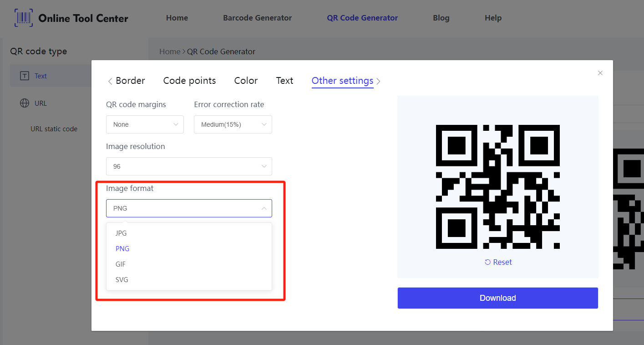The width and height of the screenshot is (644, 345).
Task: Choose SVG from the image format list
Action: 189,279
